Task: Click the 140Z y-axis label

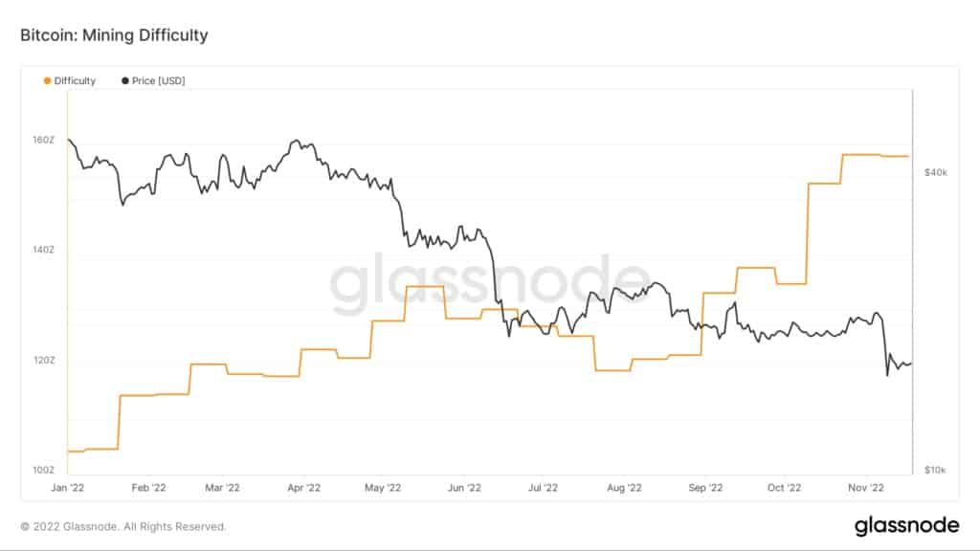Action: point(44,250)
